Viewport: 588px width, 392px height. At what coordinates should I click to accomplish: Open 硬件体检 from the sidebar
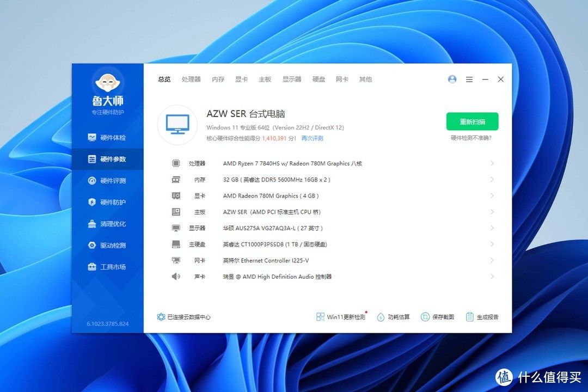[x=107, y=138]
